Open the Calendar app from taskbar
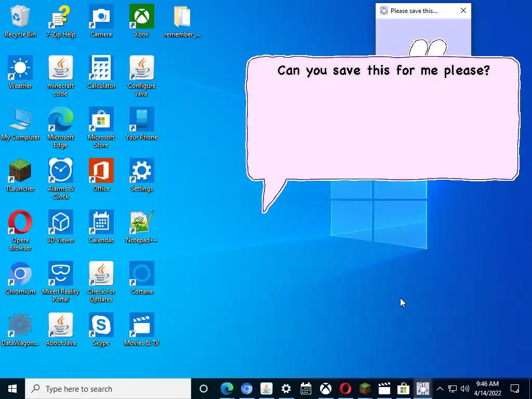The height and width of the screenshot is (399, 532). click(x=305, y=389)
